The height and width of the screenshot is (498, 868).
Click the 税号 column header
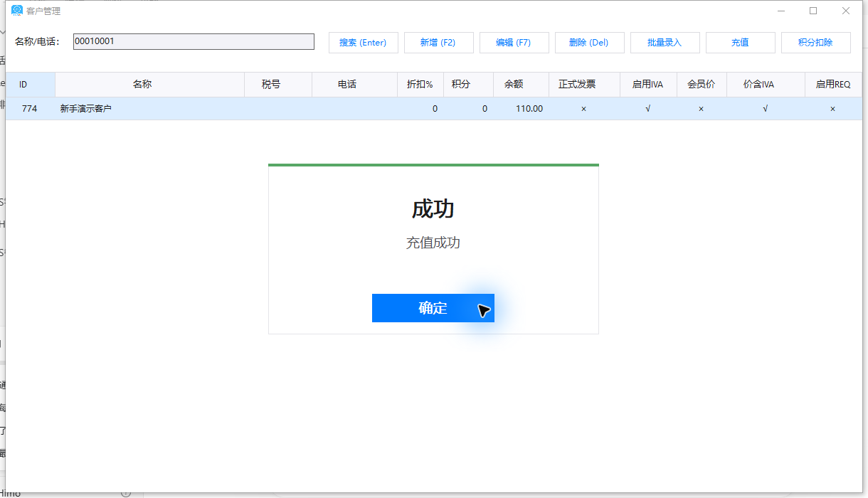click(x=278, y=85)
